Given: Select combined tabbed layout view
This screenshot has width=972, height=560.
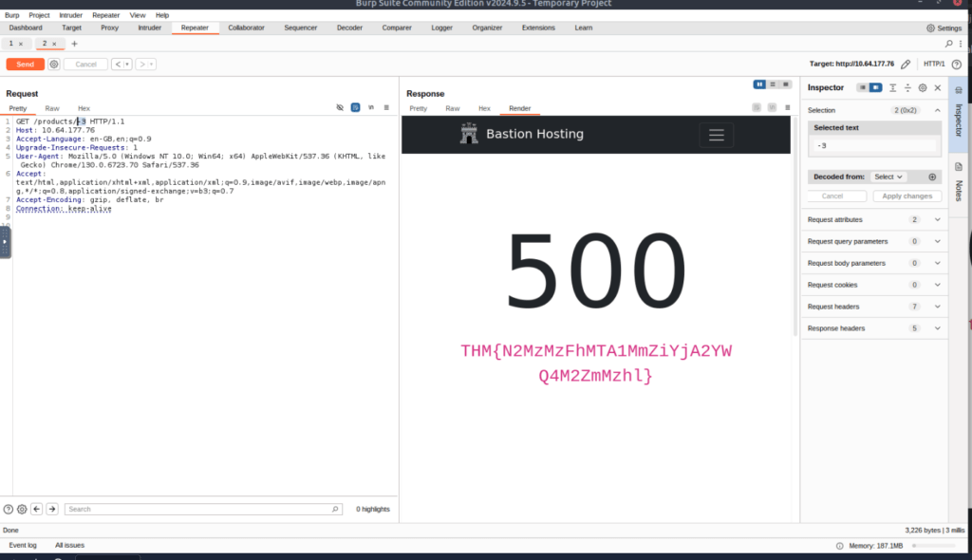Looking at the screenshot, I should click(x=785, y=84).
